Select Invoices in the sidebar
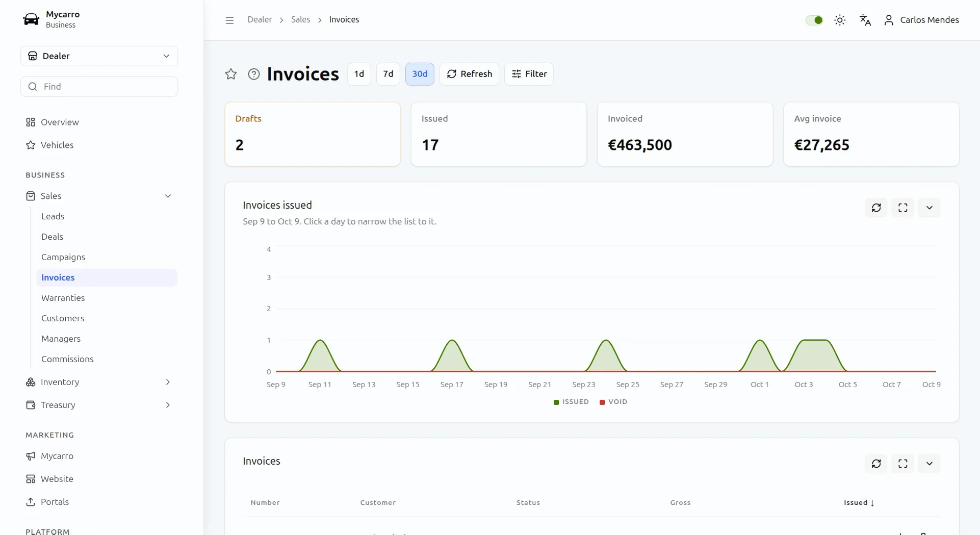The width and height of the screenshot is (980, 535). pyautogui.click(x=107, y=277)
